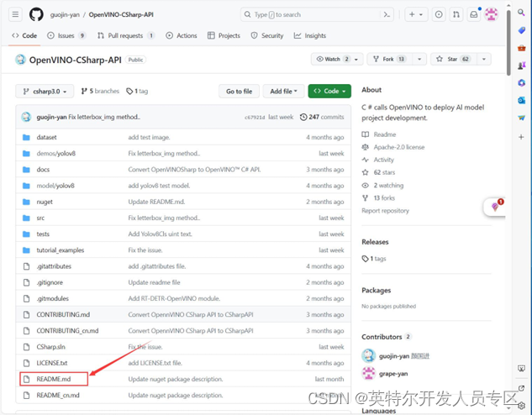Screen dimensions: 532x415
Task: Open the hamburger navigation menu
Action: pos(15,14)
